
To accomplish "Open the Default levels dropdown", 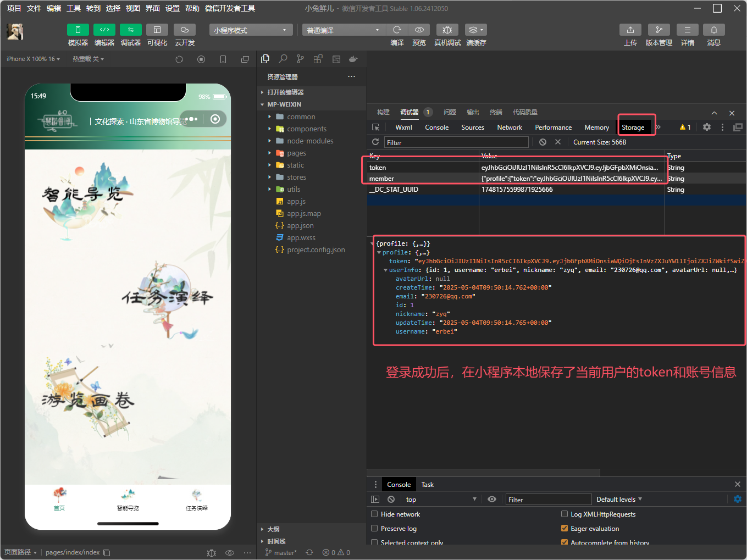I will [619, 499].
